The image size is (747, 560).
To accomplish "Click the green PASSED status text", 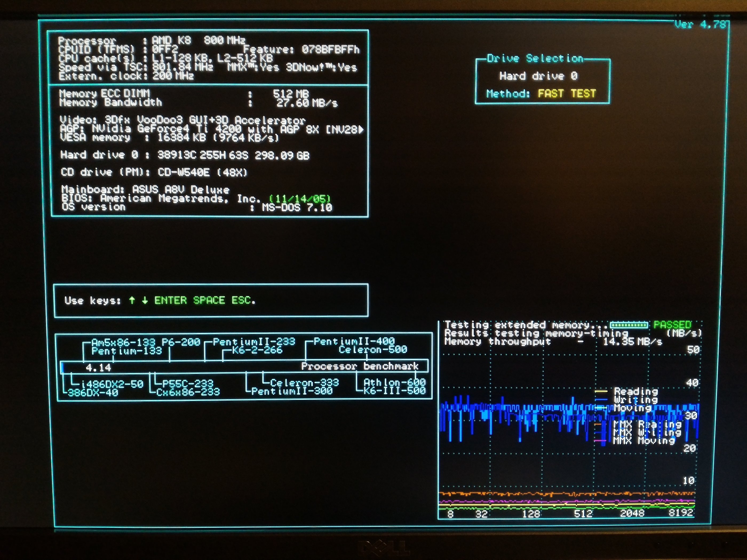I will click(672, 325).
